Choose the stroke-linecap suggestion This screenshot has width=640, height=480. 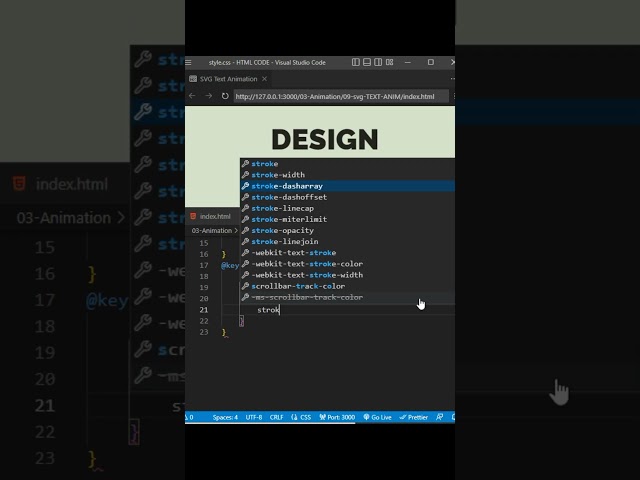tap(348, 208)
